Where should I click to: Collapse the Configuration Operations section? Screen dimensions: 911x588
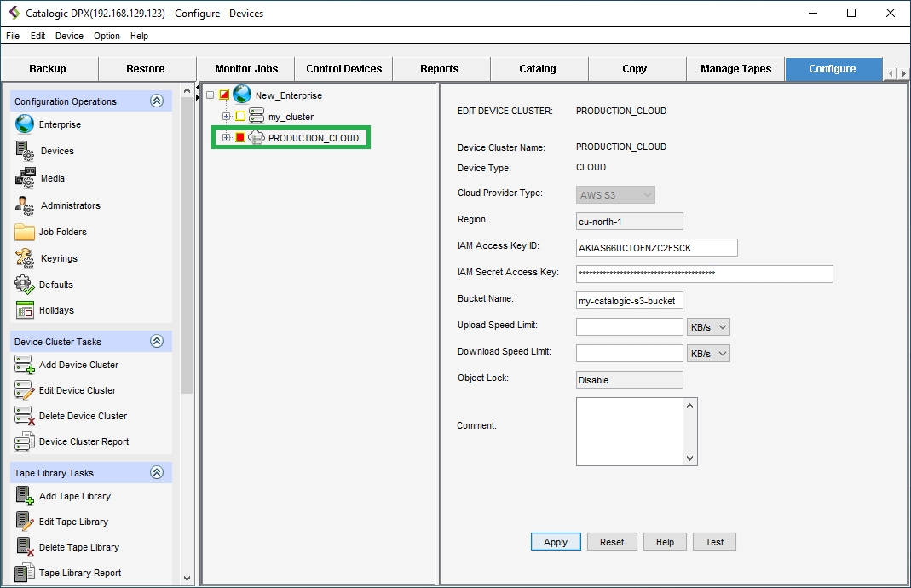pyautogui.click(x=156, y=101)
